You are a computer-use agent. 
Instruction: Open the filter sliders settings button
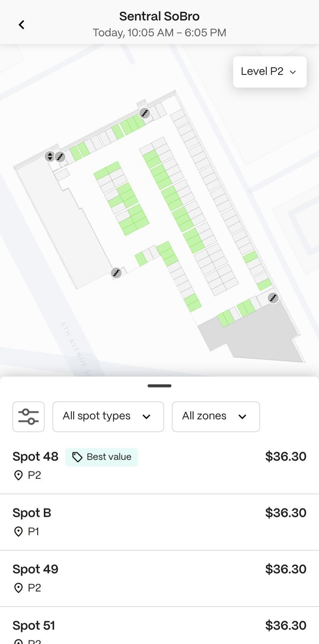point(29,417)
